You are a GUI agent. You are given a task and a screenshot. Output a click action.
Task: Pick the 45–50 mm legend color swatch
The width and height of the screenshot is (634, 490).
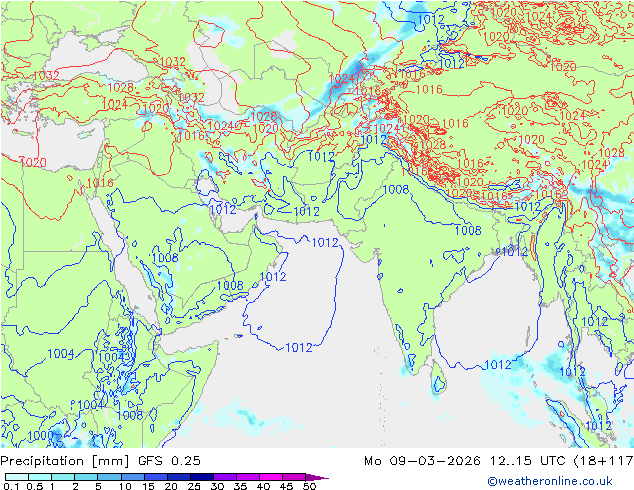(x=294, y=477)
